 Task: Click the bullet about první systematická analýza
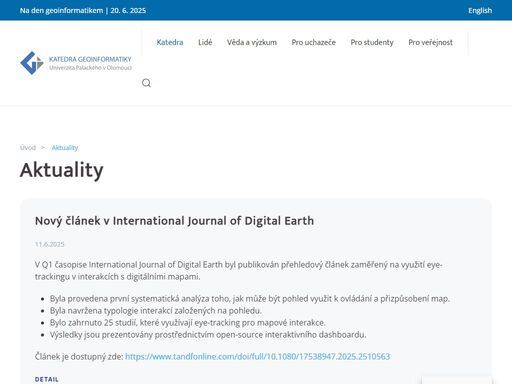coord(250,298)
